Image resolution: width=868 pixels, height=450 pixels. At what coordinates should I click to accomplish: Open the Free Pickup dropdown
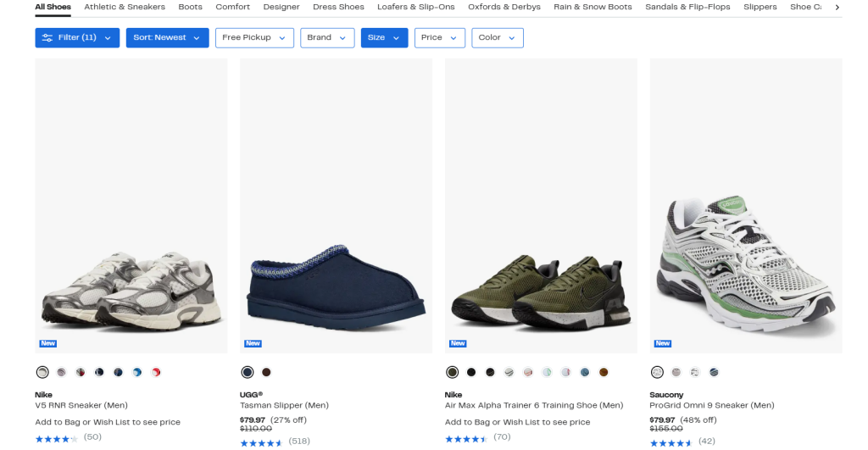pos(254,37)
